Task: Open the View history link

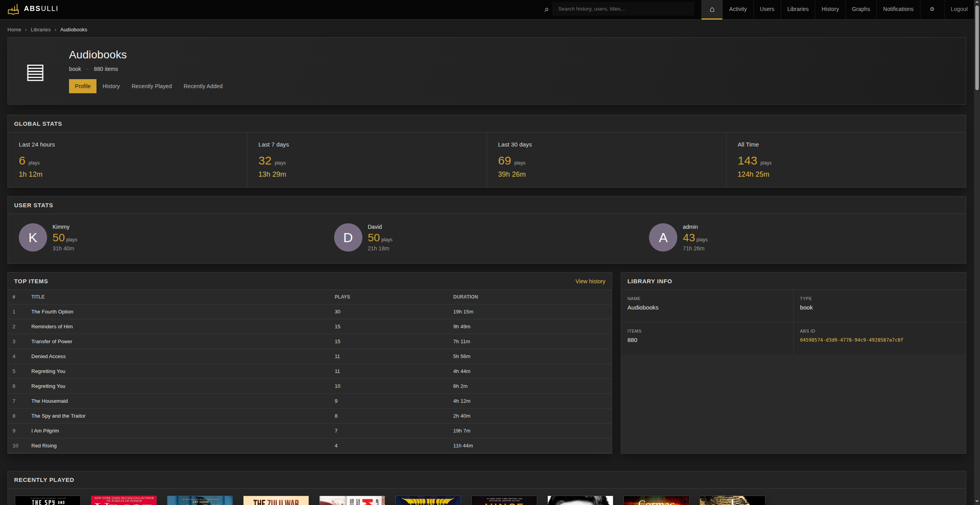Action: [590, 281]
